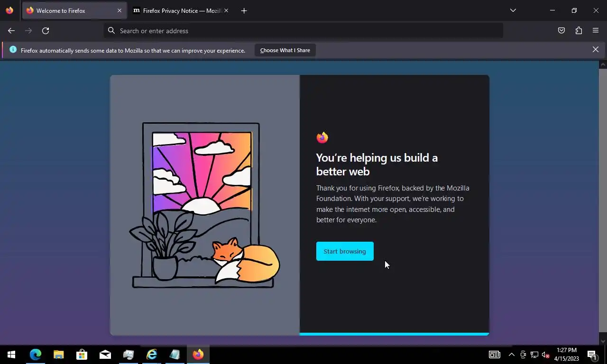Open File Explorer from taskbar

point(59,355)
